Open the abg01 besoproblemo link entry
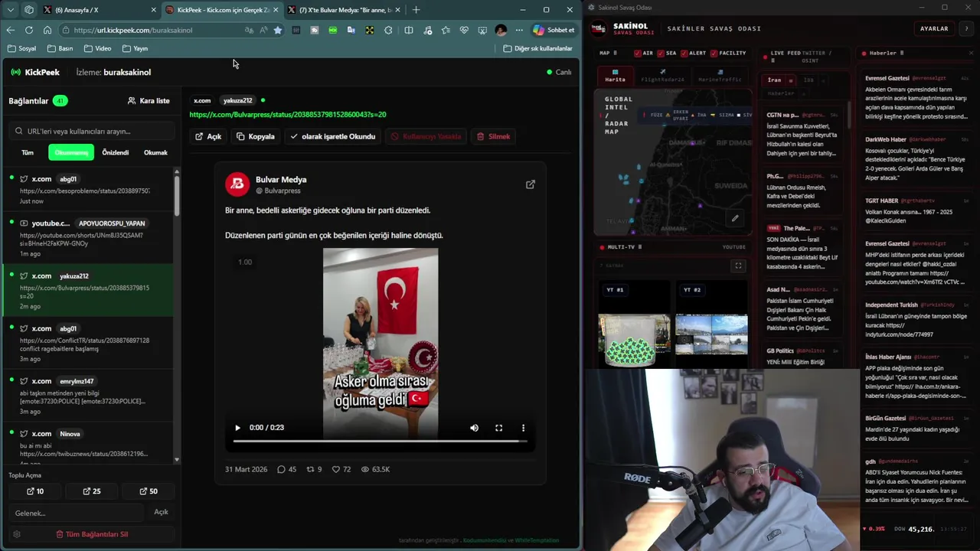The width and height of the screenshot is (980, 551). coord(88,189)
